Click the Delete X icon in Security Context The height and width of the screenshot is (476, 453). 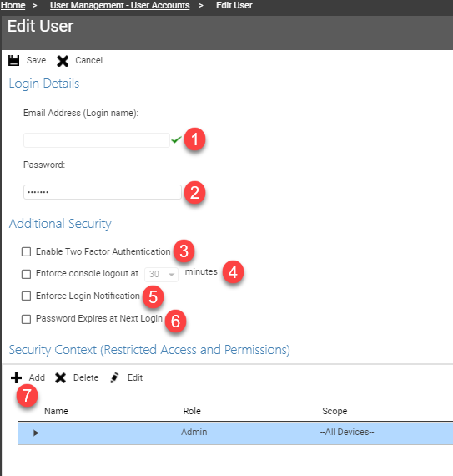pyautogui.click(x=60, y=378)
